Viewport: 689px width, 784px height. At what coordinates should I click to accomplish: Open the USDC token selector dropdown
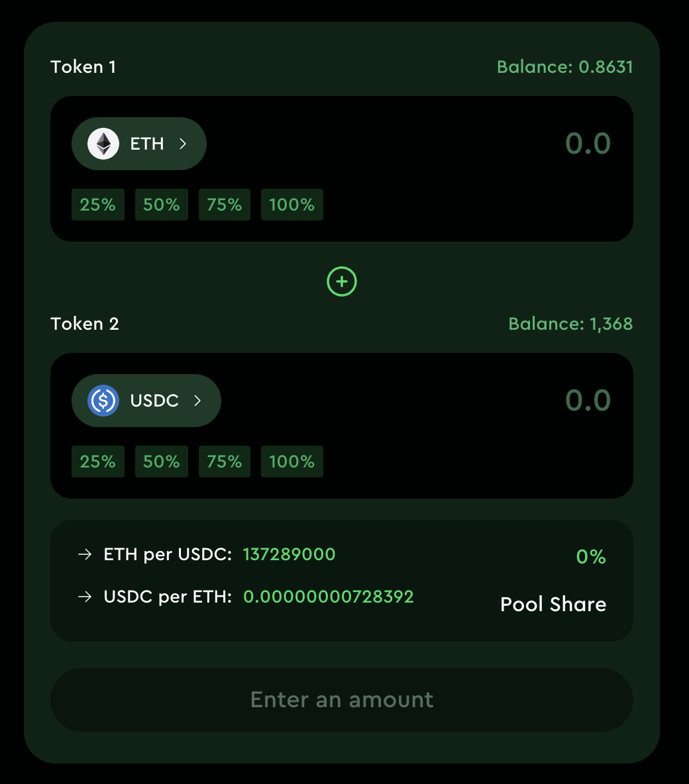pyautogui.click(x=146, y=401)
